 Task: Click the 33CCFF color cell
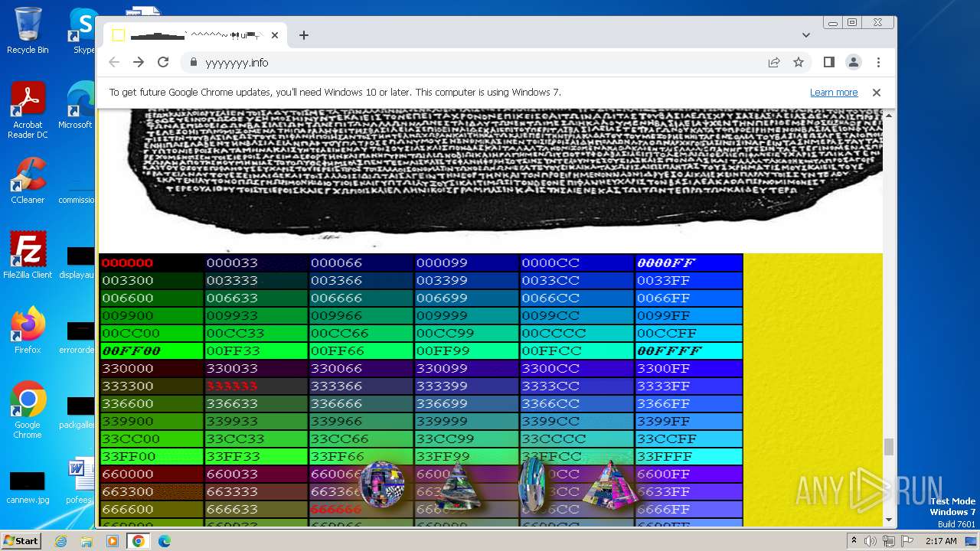[x=688, y=439]
